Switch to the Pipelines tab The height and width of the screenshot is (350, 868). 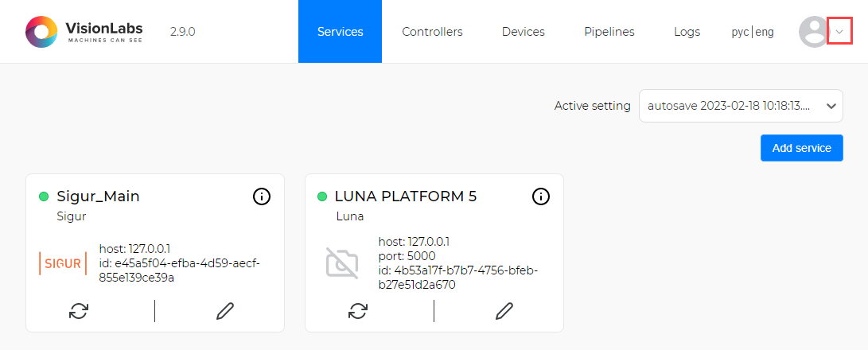coord(609,32)
